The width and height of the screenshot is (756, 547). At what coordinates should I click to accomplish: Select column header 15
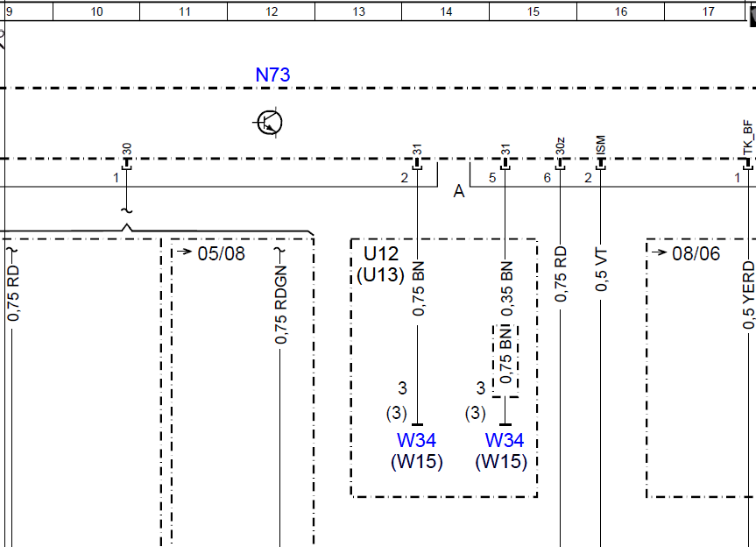[533, 11]
